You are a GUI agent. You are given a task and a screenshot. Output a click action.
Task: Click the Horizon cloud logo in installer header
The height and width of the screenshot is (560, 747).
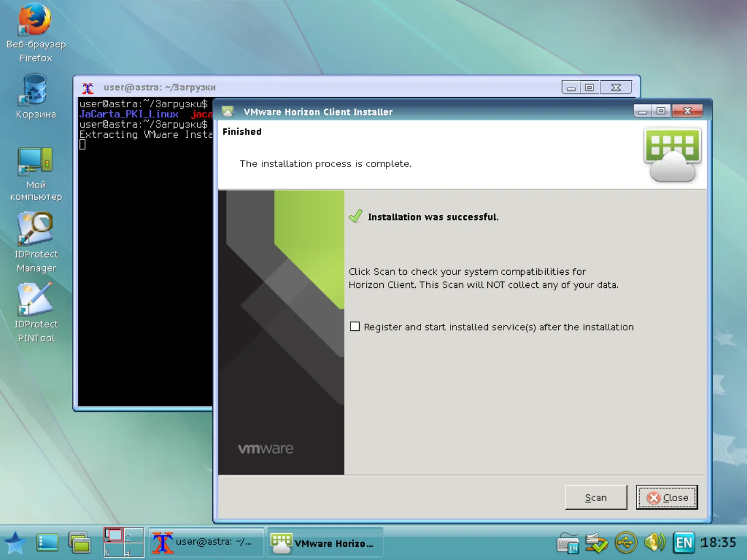pos(672,155)
